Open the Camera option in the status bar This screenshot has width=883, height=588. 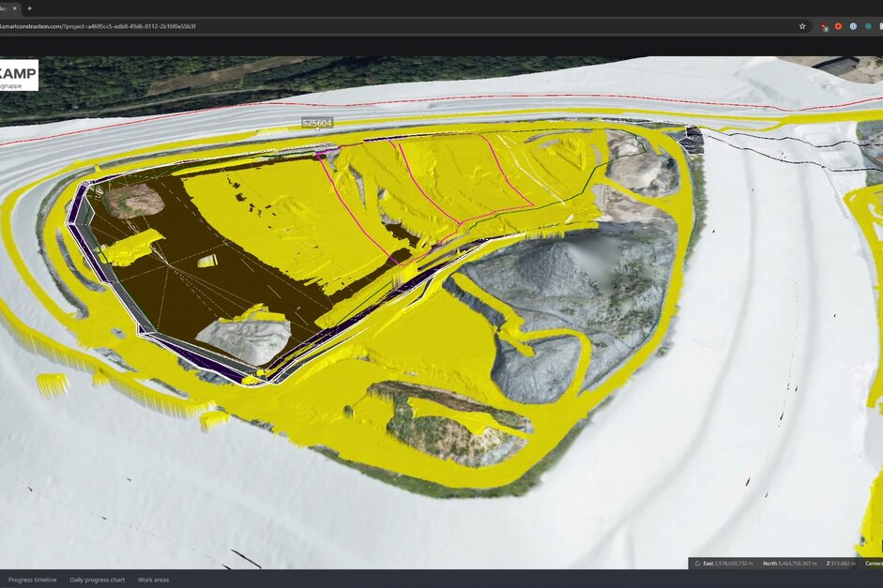click(x=873, y=564)
